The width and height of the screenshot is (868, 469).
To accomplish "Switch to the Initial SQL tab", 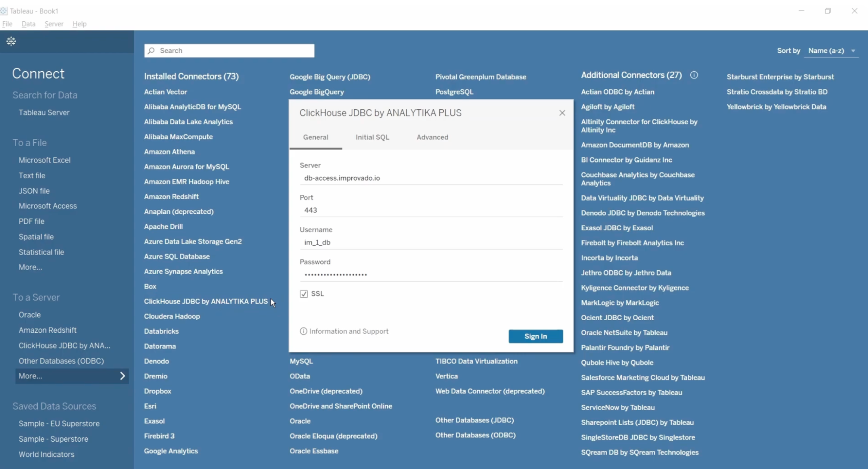I will (x=372, y=137).
